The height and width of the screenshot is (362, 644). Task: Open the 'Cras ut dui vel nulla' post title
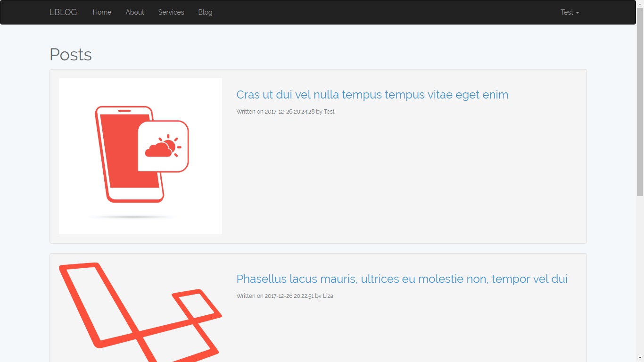pyautogui.click(x=372, y=95)
